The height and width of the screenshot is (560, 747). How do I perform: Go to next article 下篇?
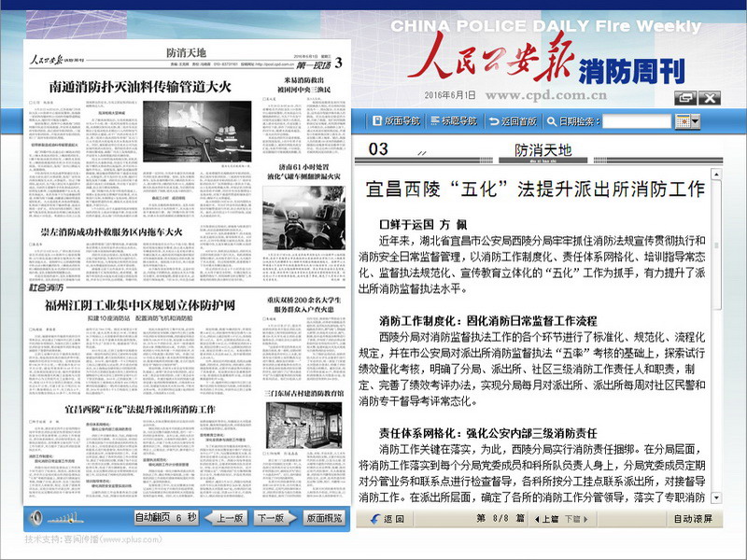coord(576,519)
